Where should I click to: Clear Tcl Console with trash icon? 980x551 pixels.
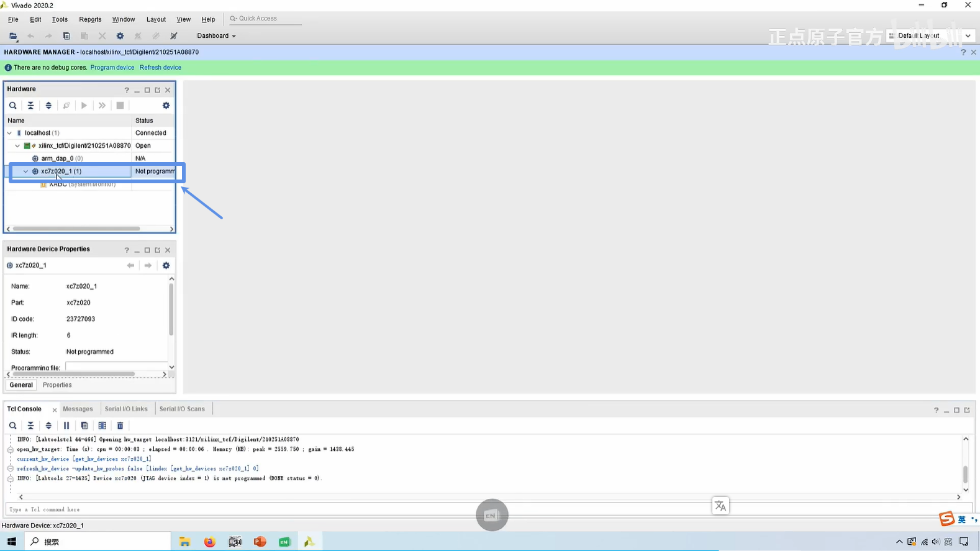120,426
